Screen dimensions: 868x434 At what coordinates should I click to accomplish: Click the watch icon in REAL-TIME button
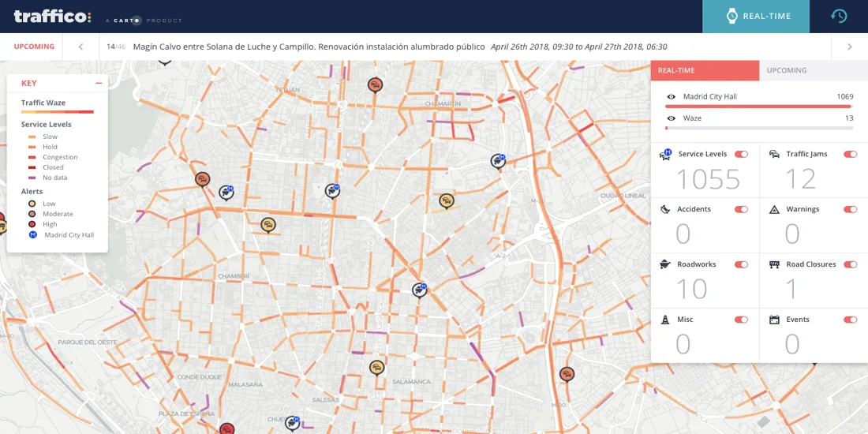731,16
